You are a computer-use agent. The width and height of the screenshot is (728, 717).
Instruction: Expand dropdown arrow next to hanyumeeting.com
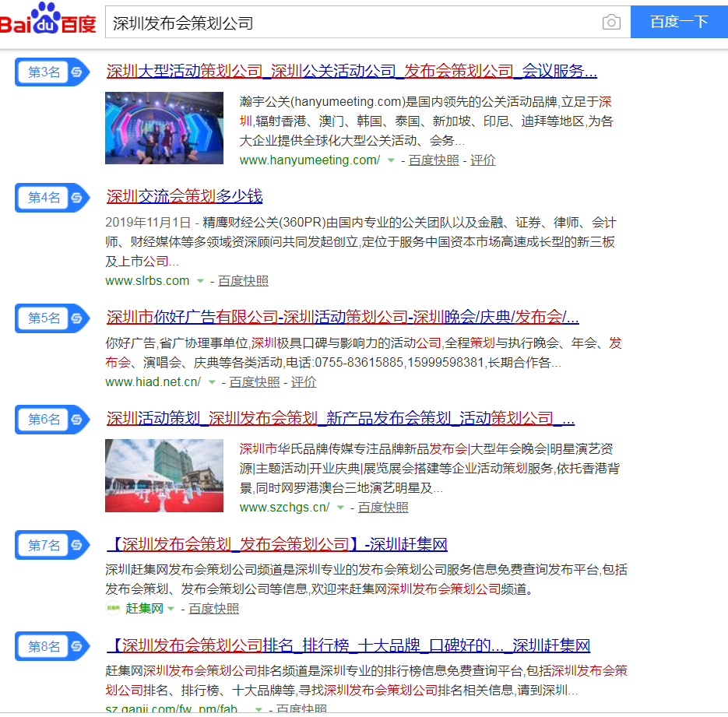click(391, 160)
